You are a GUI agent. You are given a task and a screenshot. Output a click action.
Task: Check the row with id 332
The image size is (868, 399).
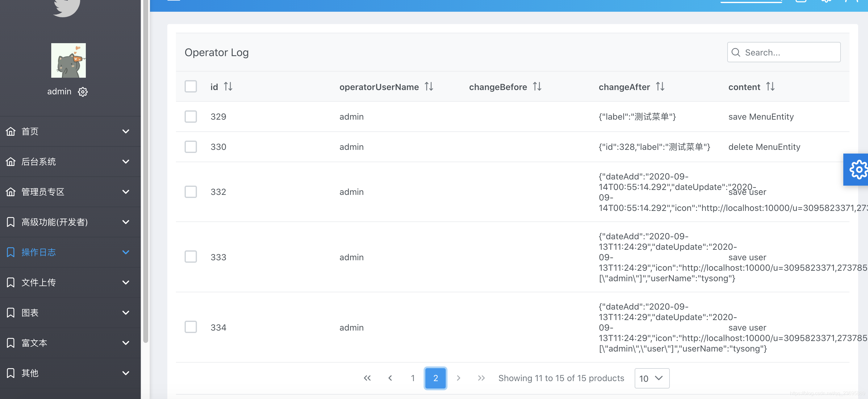(191, 192)
